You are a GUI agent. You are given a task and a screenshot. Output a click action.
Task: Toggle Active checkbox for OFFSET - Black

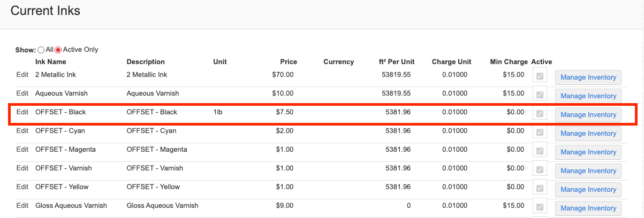click(540, 114)
